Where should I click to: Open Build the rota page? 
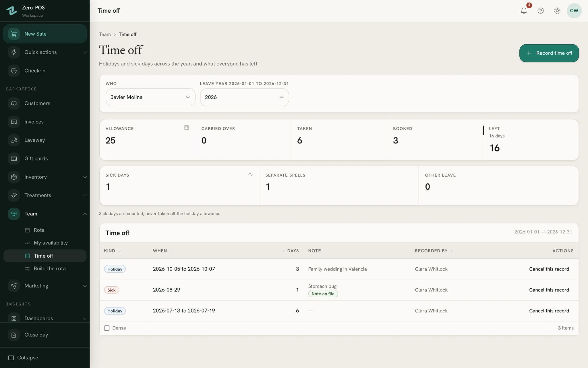pyautogui.click(x=45, y=269)
